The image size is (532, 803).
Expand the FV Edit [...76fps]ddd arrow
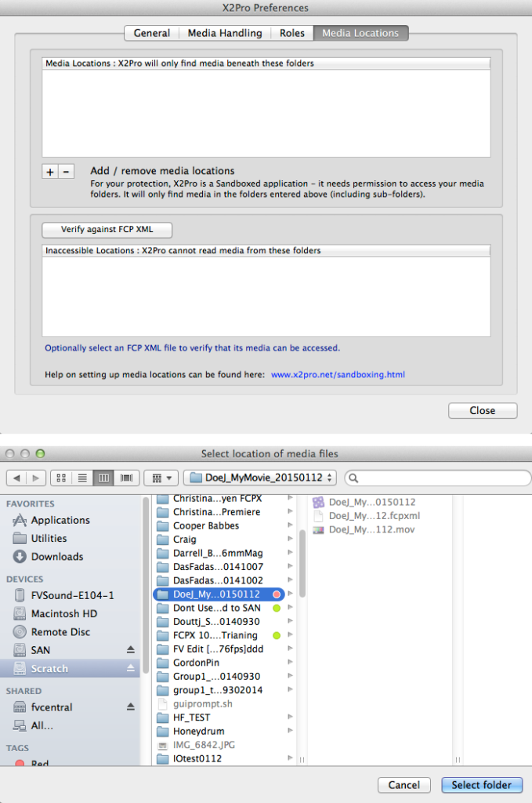(x=290, y=649)
